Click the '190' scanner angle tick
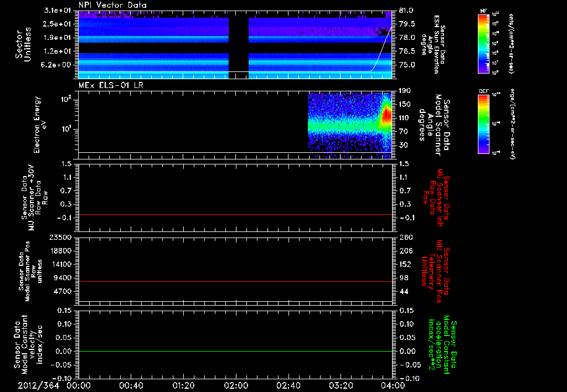The height and width of the screenshot is (392, 567). [405, 91]
